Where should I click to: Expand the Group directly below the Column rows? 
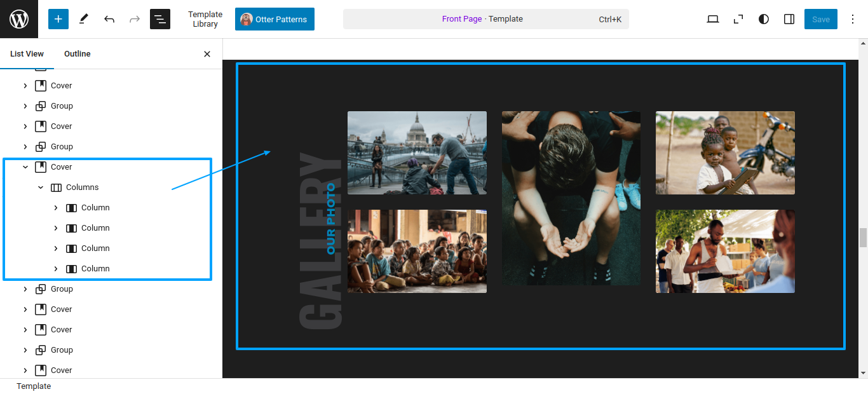25,289
